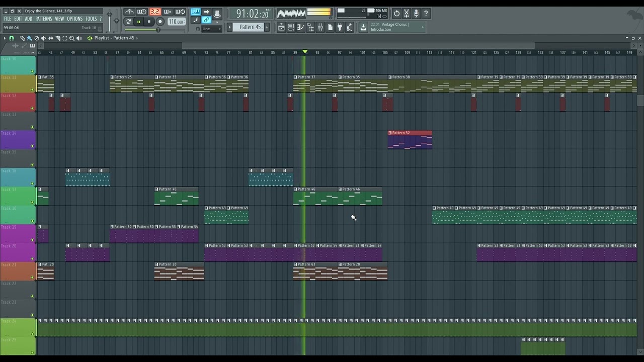The width and height of the screenshot is (644, 362).
Task: Open the Channel rack view icon
Action: point(291,28)
